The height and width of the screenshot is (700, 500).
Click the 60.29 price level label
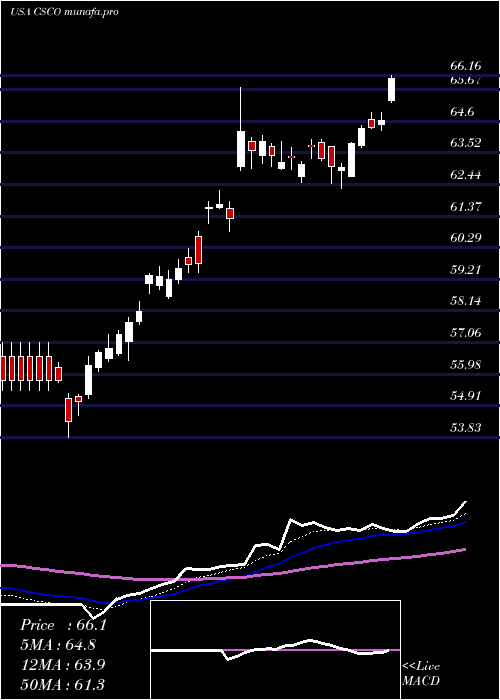click(x=466, y=238)
